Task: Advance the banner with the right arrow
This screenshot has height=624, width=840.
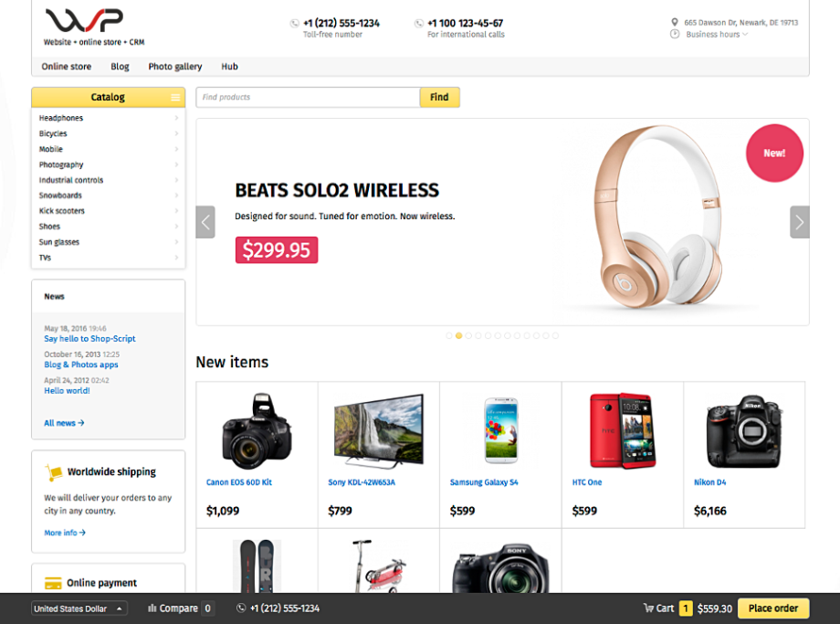Action: 799,222
